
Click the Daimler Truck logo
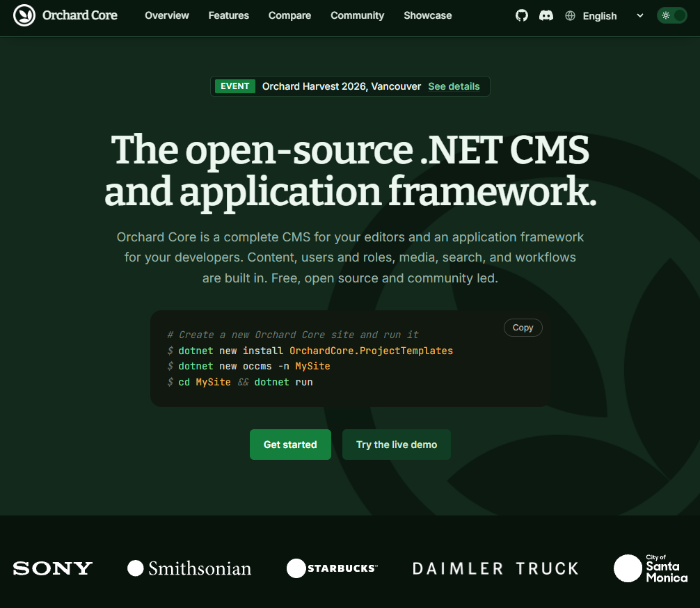[495, 568]
